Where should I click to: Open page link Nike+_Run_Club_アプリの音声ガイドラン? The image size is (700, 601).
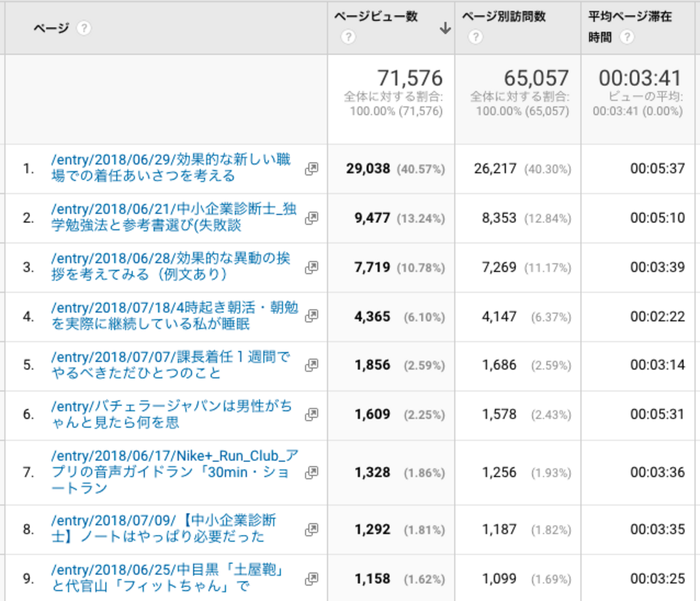pyautogui.click(x=175, y=472)
